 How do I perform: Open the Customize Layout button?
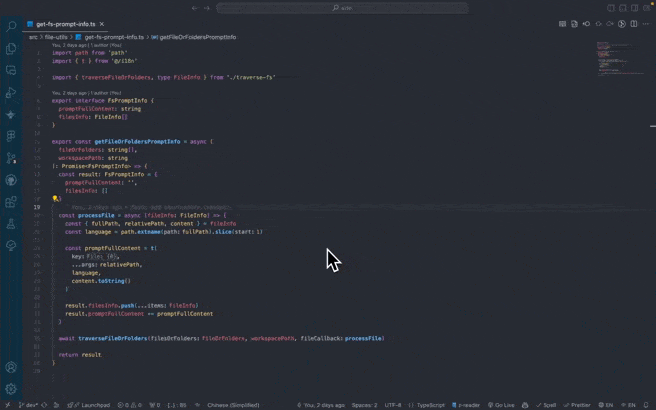(647, 8)
